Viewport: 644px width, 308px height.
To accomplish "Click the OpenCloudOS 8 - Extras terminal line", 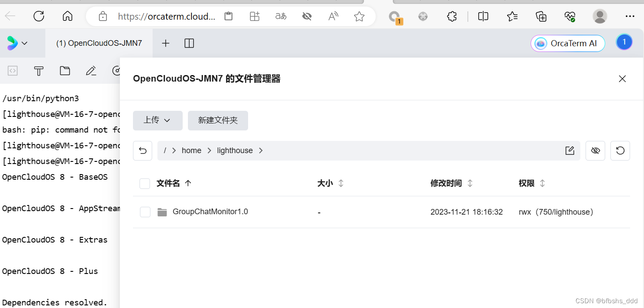I will (x=55, y=240).
